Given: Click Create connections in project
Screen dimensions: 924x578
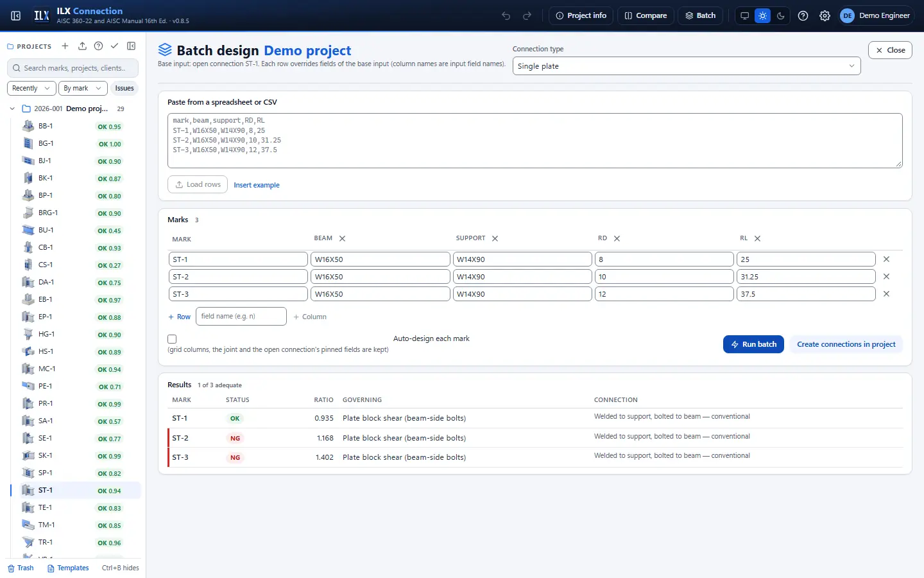Looking at the screenshot, I should click(x=846, y=344).
